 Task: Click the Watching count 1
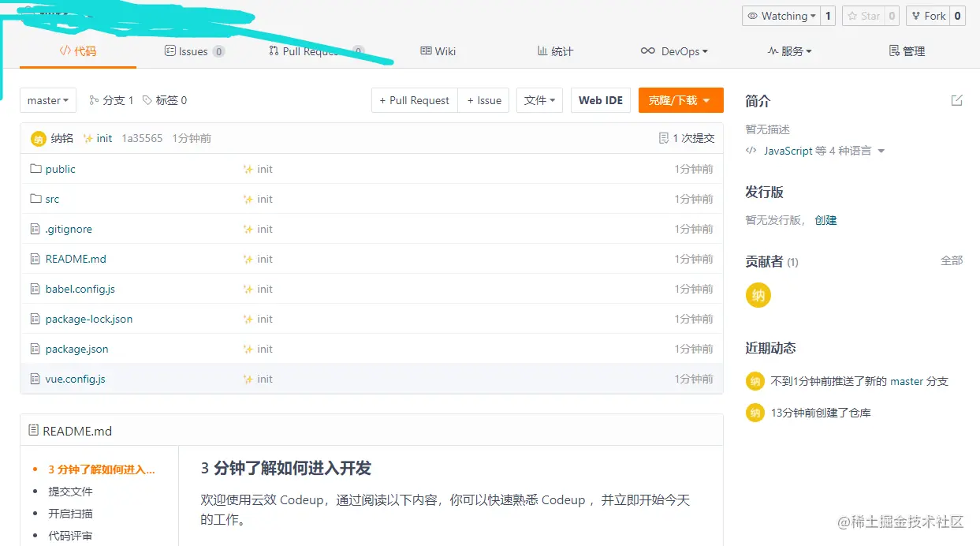[x=828, y=16]
